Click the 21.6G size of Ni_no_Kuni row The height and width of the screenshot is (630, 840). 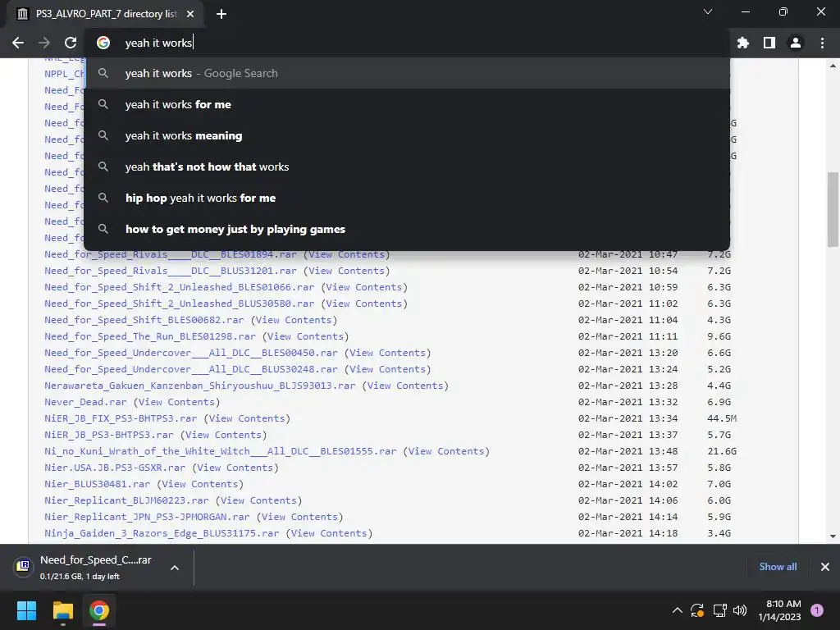[722, 451]
